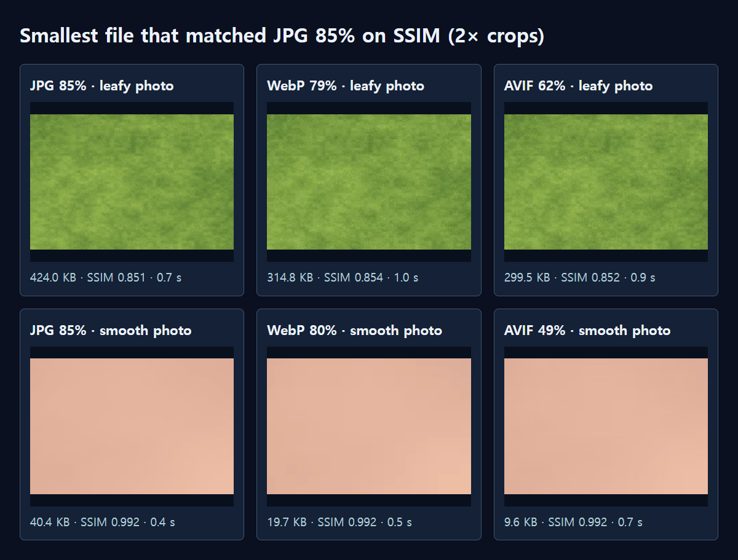
Task: Click the title 'JPG 85% · leafy photo'
Action: pos(102,86)
